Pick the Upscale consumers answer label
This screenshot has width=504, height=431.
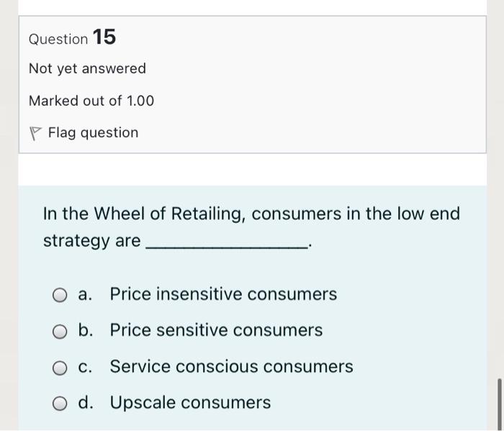[x=190, y=402]
